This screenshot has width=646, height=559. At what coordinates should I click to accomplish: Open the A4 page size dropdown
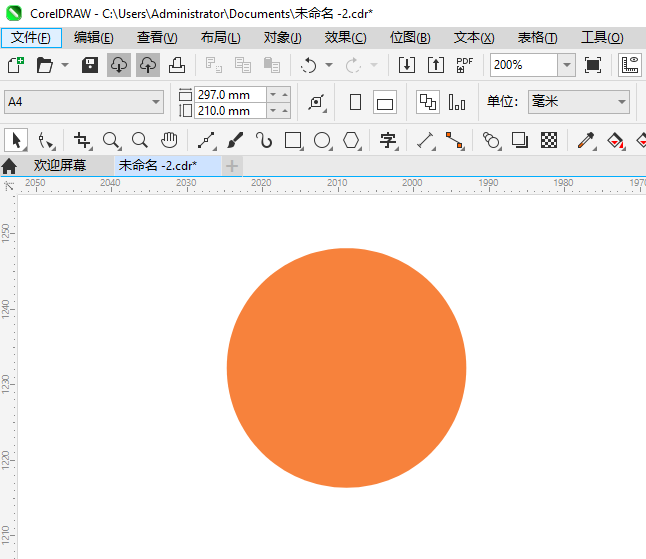(156, 102)
